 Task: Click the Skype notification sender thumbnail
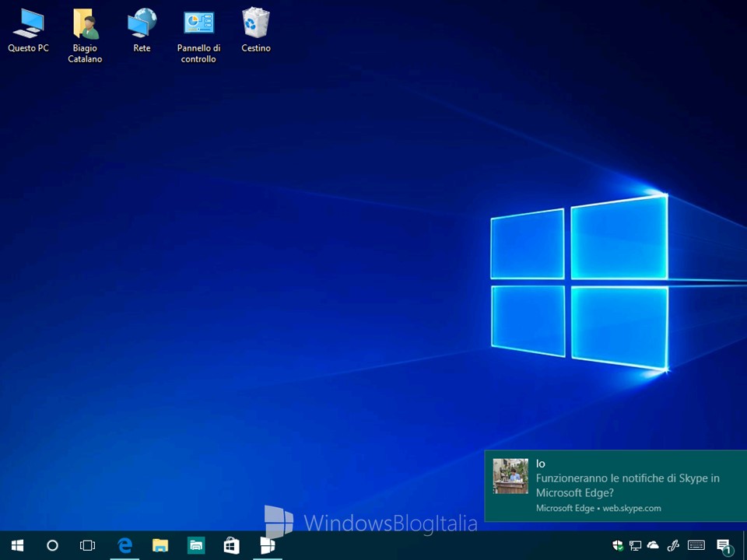click(510, 476)
